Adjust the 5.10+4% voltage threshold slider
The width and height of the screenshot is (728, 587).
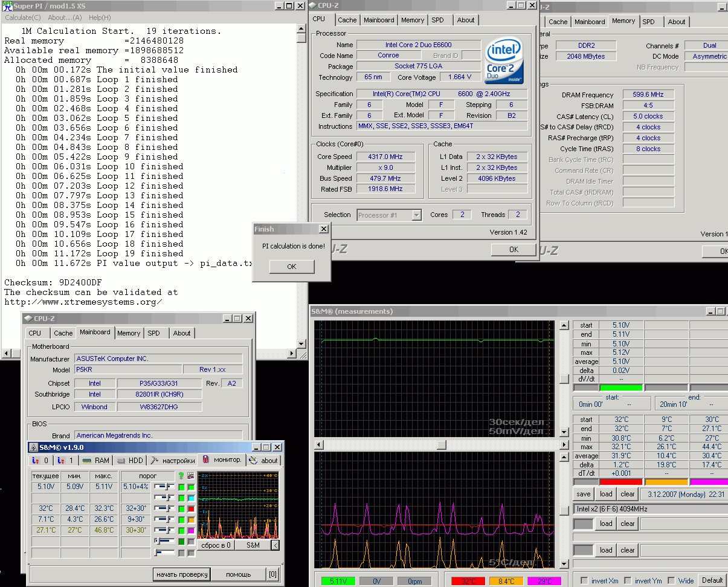164,487
